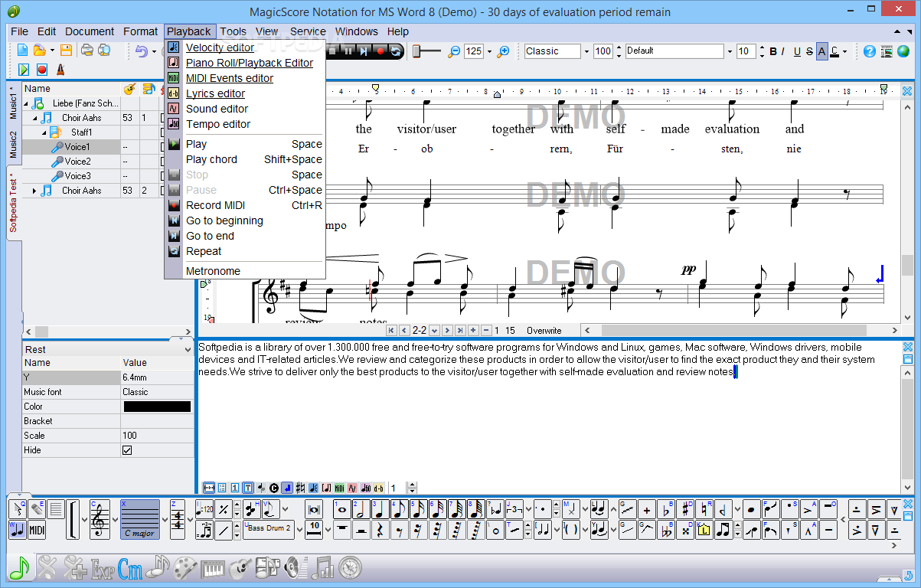Open the zoom 125 percent dropdown
Image resolution: width=921 pixels, height=588 pixels.
point(489,51)
